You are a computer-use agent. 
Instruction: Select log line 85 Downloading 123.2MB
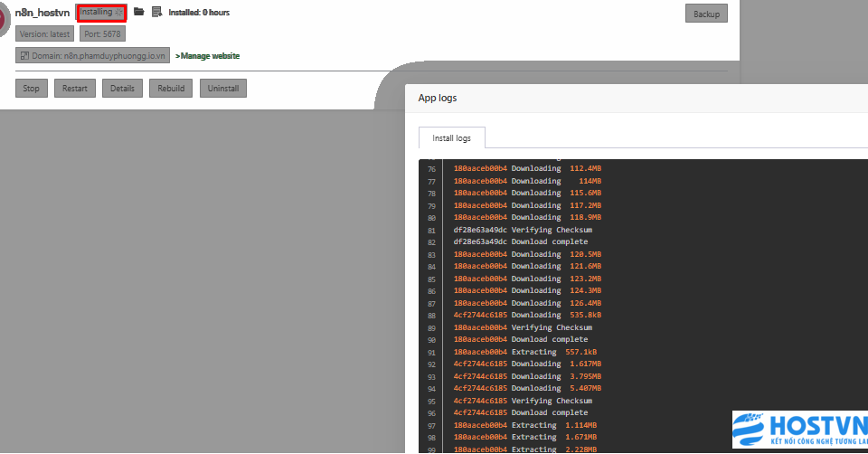pyautogui.click(x=527, y=279)
